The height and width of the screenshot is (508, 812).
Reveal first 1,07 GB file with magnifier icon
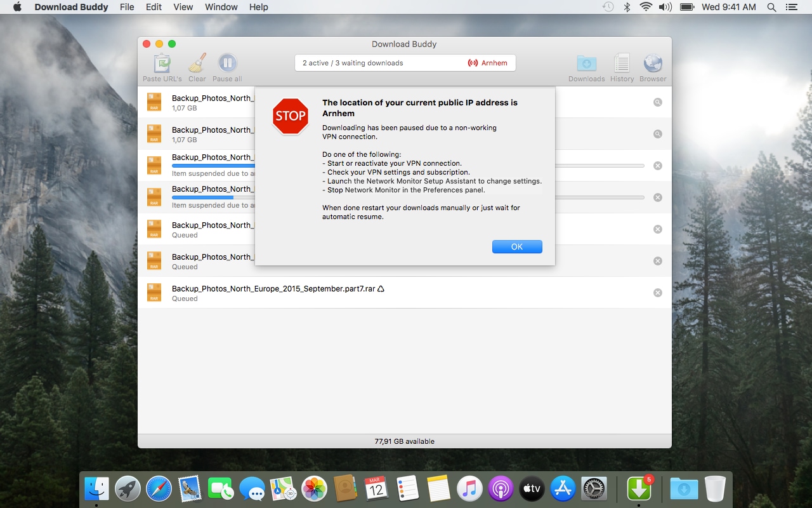pyautogui.click(x=658, y=102)
